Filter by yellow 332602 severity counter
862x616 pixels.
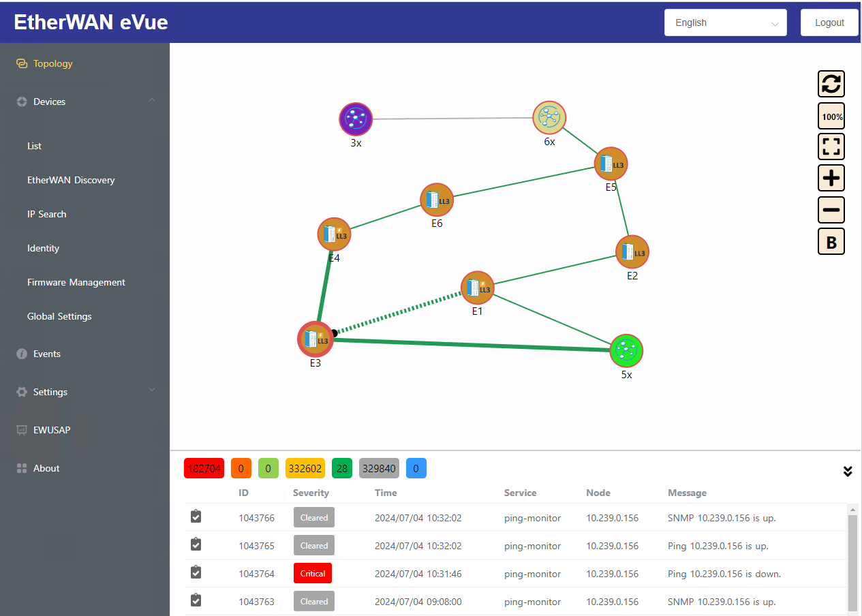pos(305,468)
